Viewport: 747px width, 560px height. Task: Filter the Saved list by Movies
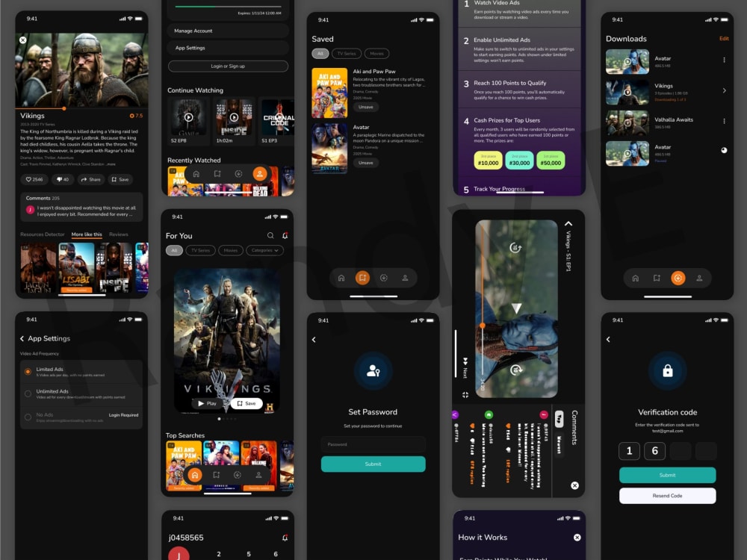(x=376, y=54)
